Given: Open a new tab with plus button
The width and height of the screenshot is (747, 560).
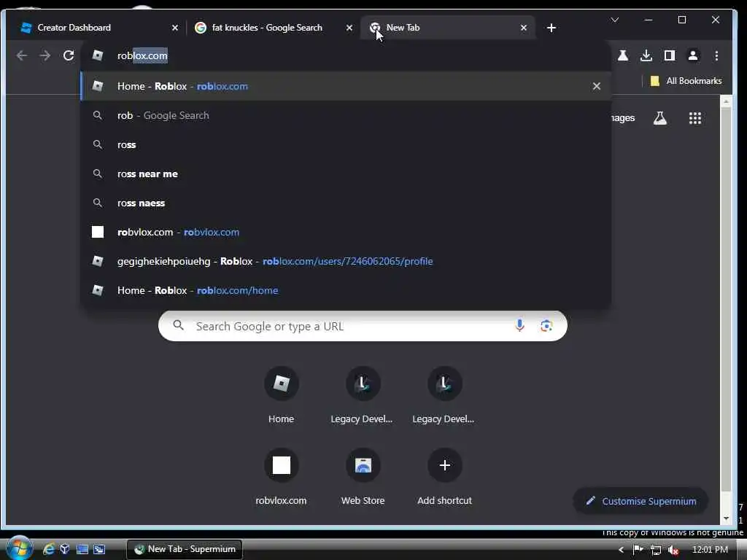Looking at the screenshot, I should point(551,28).
